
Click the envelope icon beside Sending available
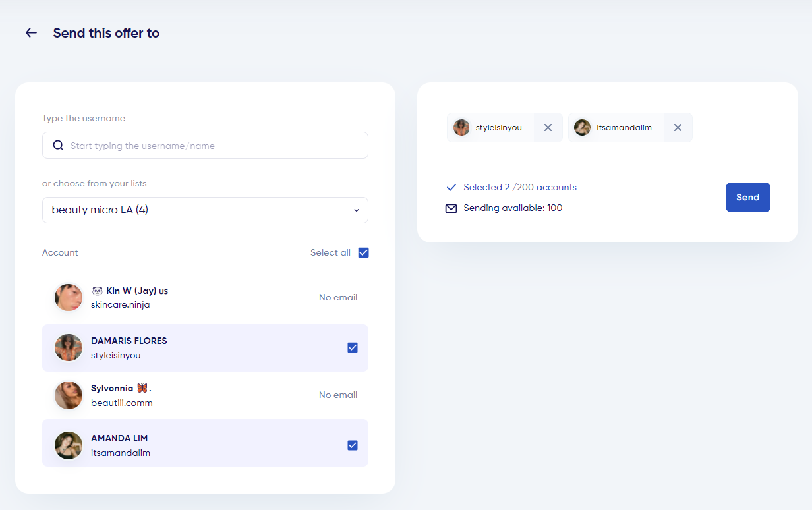pyautogui.click(x=451, y=208)
